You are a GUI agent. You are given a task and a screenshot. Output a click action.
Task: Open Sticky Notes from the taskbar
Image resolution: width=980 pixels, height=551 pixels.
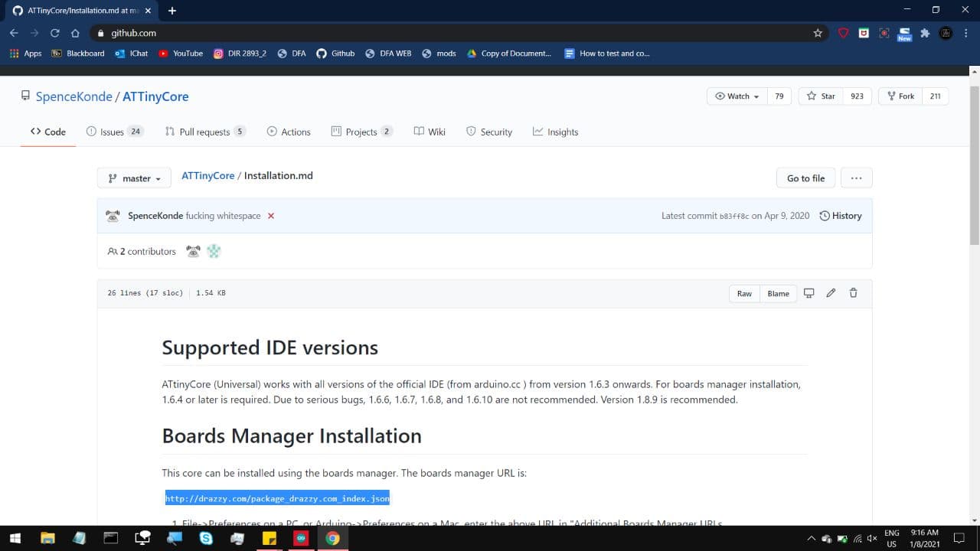pos(269,538)
